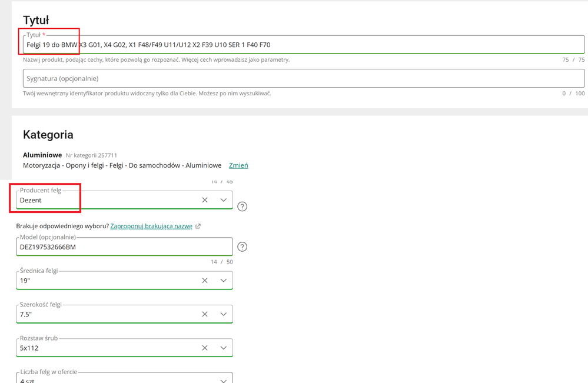Clear the Średnica felgi value

(x=205, y=281)
